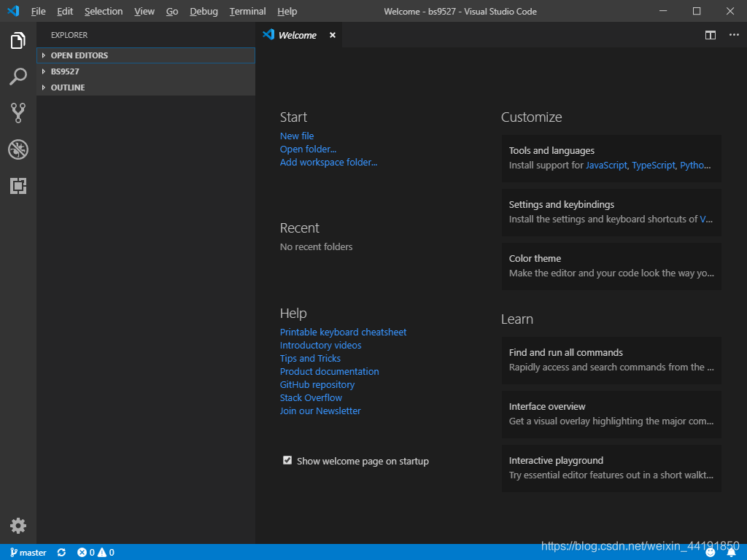Screen dimensions: 747x560
Task: Open the File menu
Action: click(x=38, y=12)
